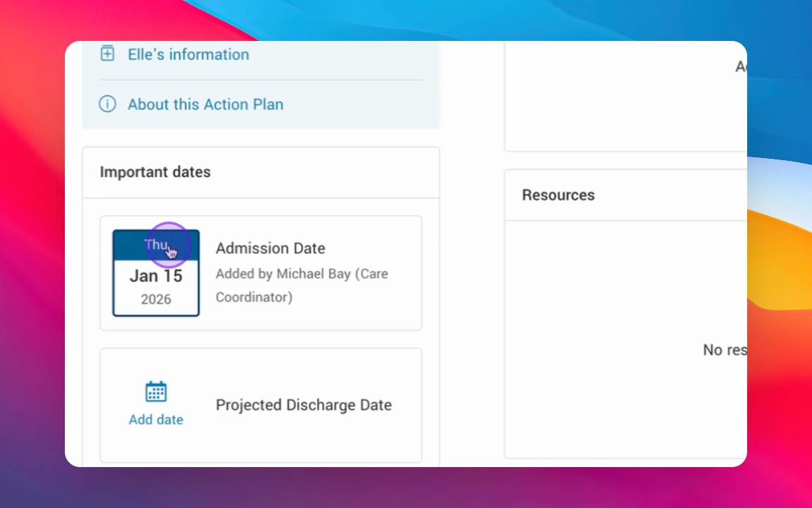Image resolution: width=812 pixels, height=508 pixels.
Task: Open the About this Action Plan link
Action: tap(205, 104)
